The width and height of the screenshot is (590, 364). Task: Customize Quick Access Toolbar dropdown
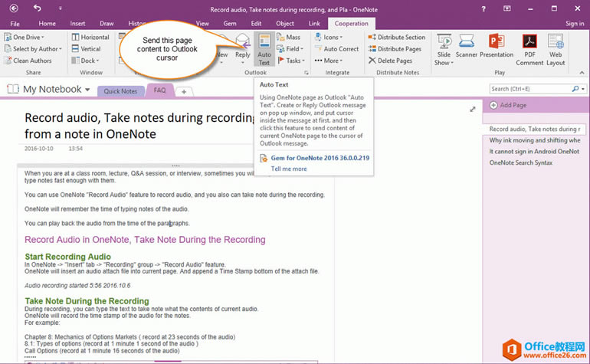[61, 8]
